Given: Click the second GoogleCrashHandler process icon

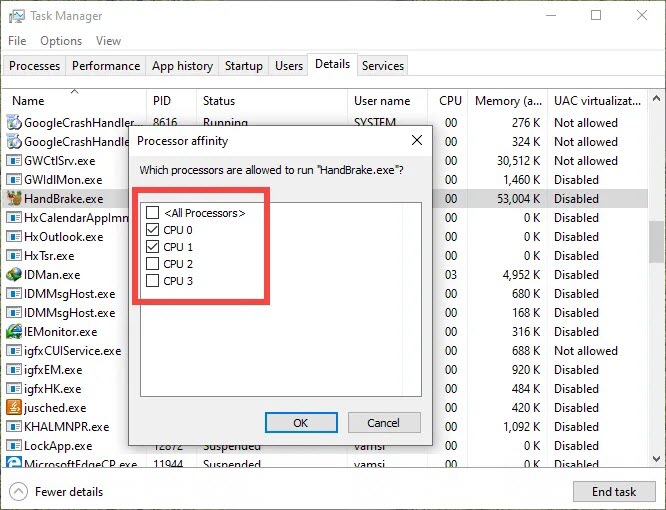Looking at the screenshot, I should (x=14, y=141).
